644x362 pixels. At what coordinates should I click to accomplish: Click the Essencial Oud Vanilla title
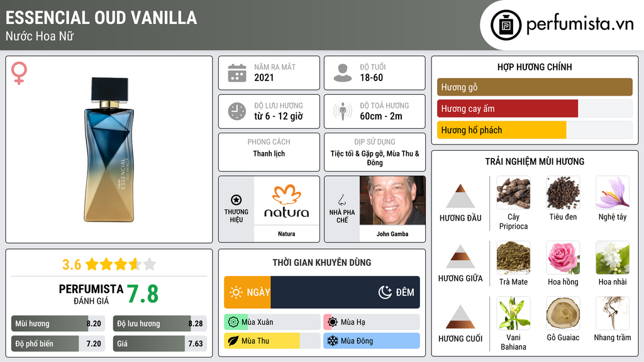(101, 18)
